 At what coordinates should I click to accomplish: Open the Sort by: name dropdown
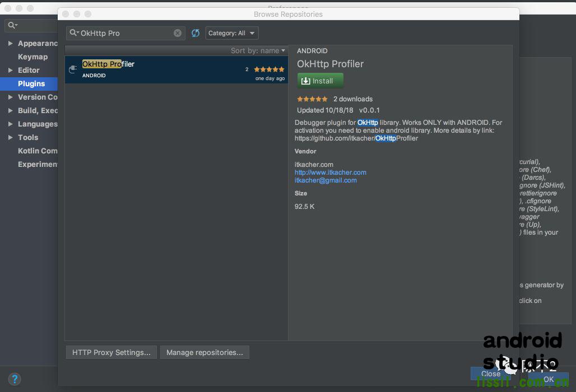pyautogui.click(x=258, y=50)
